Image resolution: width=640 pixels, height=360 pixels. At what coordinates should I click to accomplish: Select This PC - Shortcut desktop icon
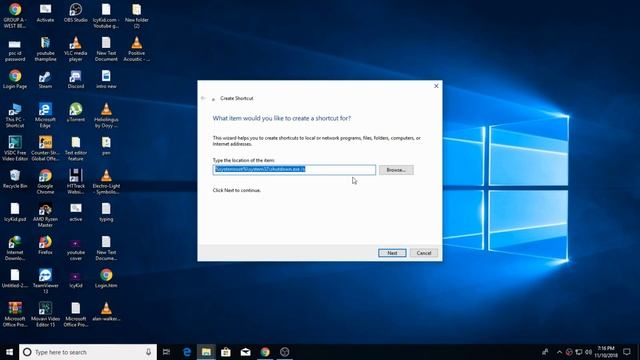pos(15,116)
